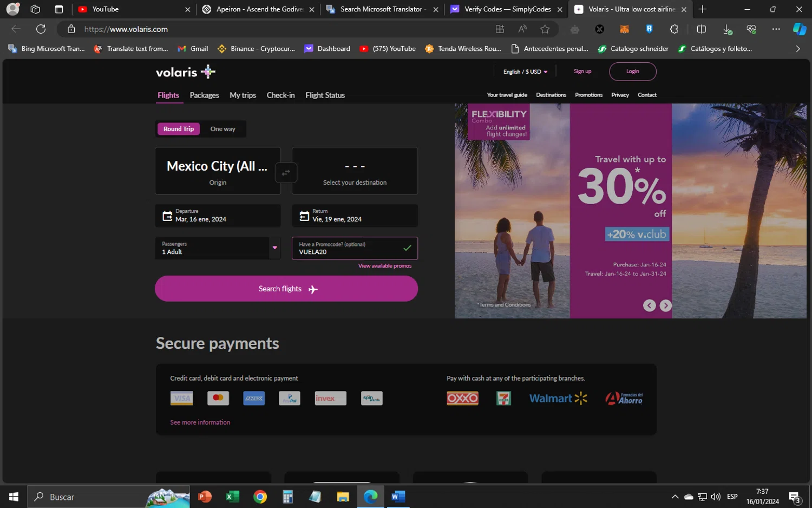Open Edge Copilot sidebar icon
The width and height of the screenshot is (812, 508).
point(799,29)
